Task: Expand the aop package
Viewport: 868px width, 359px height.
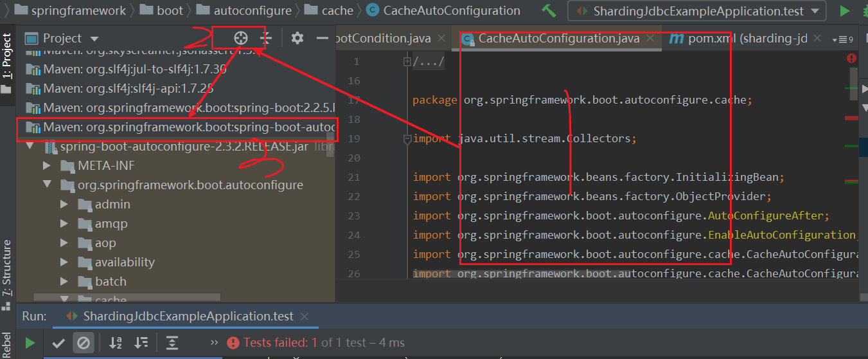Action: tap(64, 243)
